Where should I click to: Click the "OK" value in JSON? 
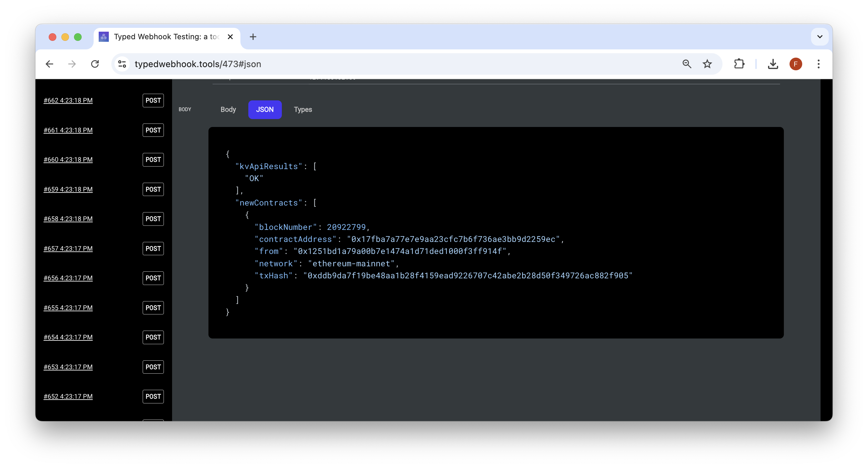(254, 178)
